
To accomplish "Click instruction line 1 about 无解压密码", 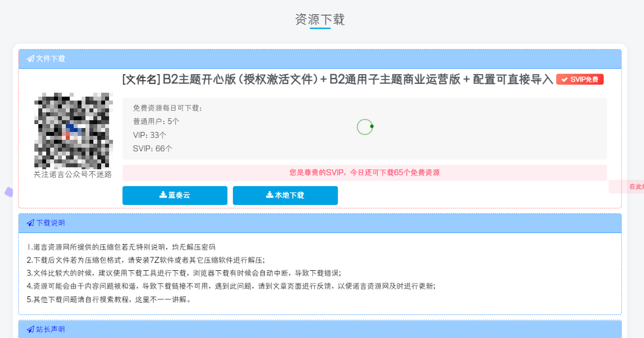I will [121, 247].
